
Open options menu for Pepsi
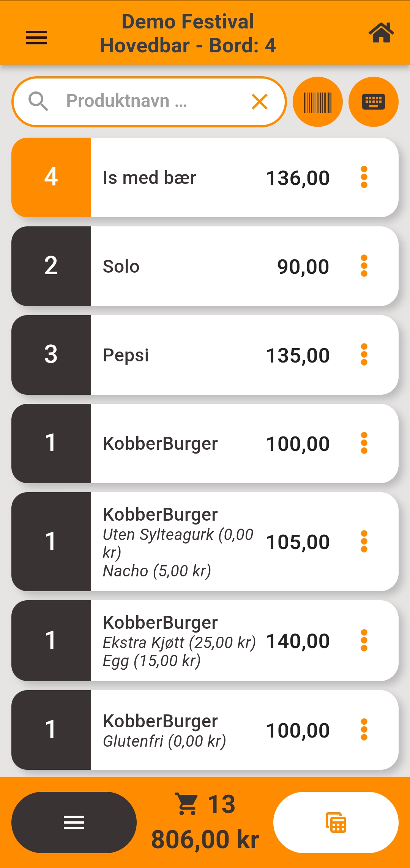pyautogui.click(x=364, y=355)
